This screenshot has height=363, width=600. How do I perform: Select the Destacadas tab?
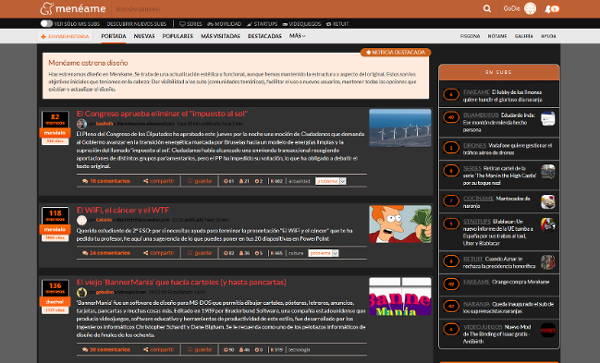(x=264, y=36)
